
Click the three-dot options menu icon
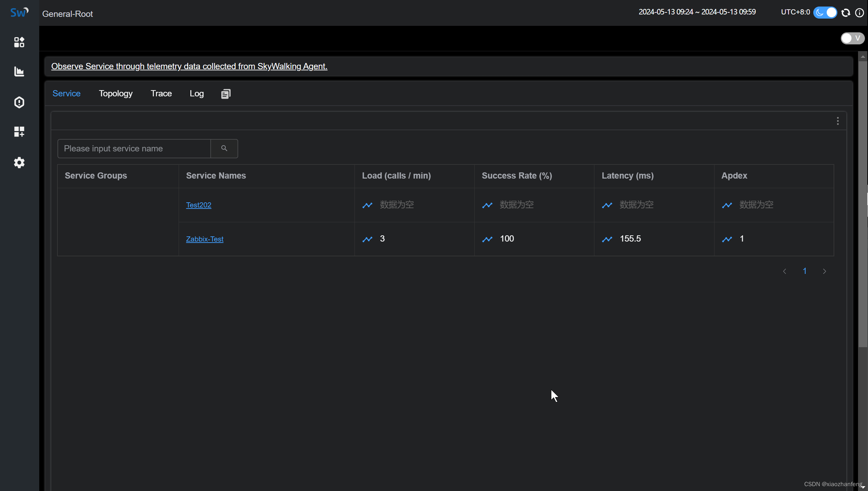point(838,121)
